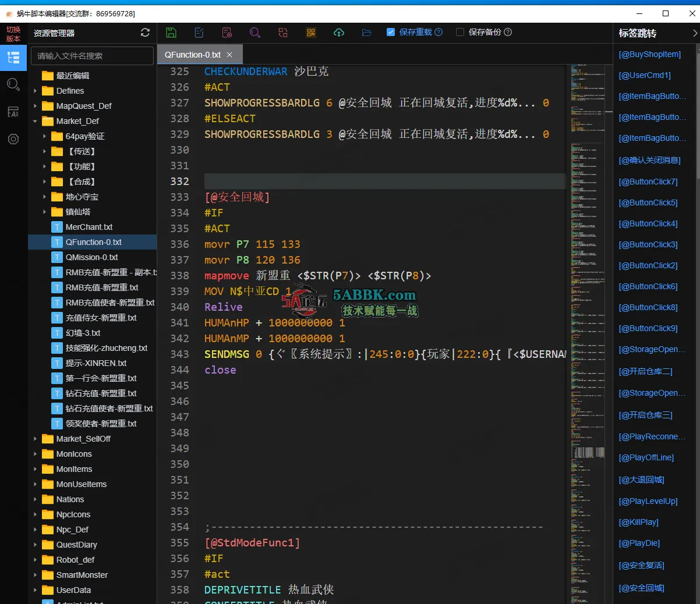Image resolution: width=700 pixels, height=604 pixels.
Task: Open the purple magnifier search tool
Action: (x=255, y=33)
